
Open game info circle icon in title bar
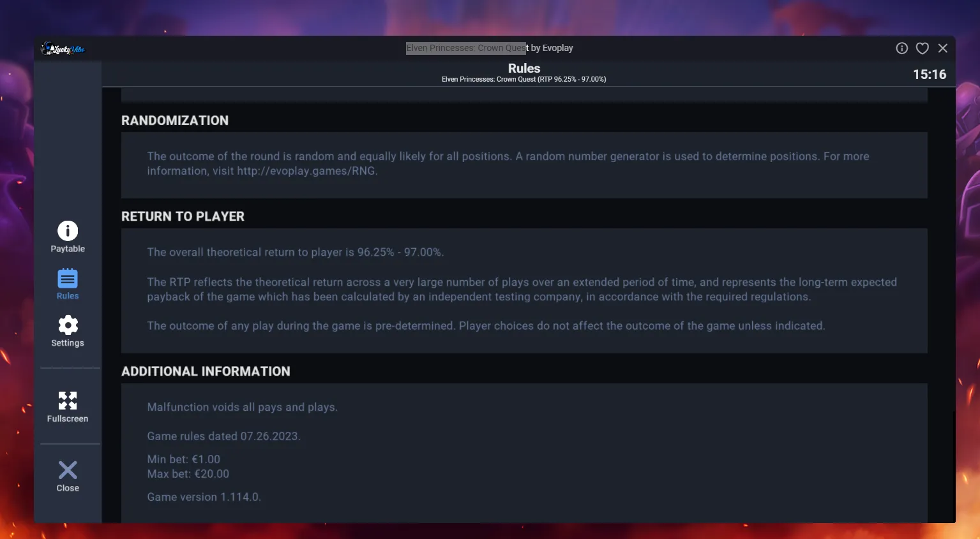tap(901, 48)
